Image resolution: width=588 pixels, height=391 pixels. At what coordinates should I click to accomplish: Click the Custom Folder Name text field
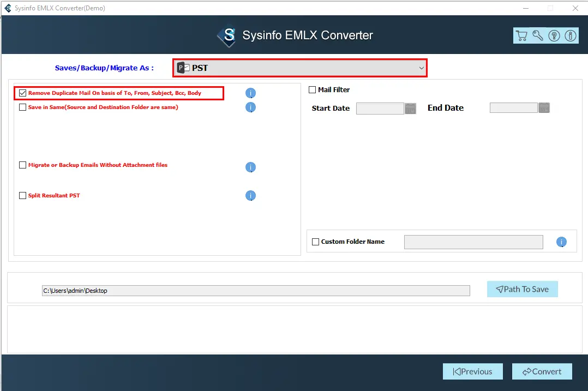point(473,242)
